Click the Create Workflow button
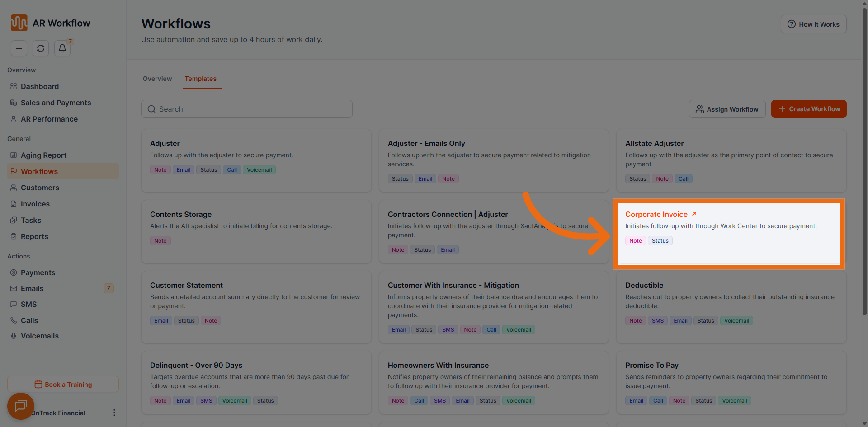The width and height of the screenshot is (868, 427). coord(808,109)
